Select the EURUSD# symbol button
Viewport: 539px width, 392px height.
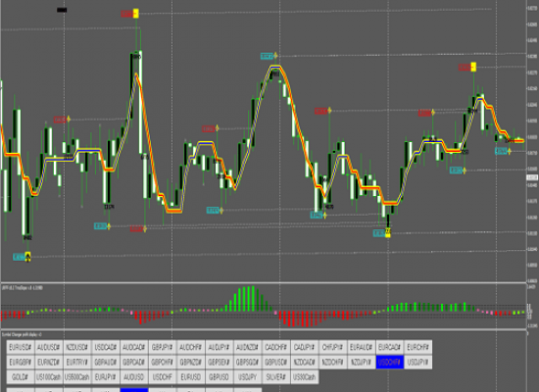(x=21, y=347)
